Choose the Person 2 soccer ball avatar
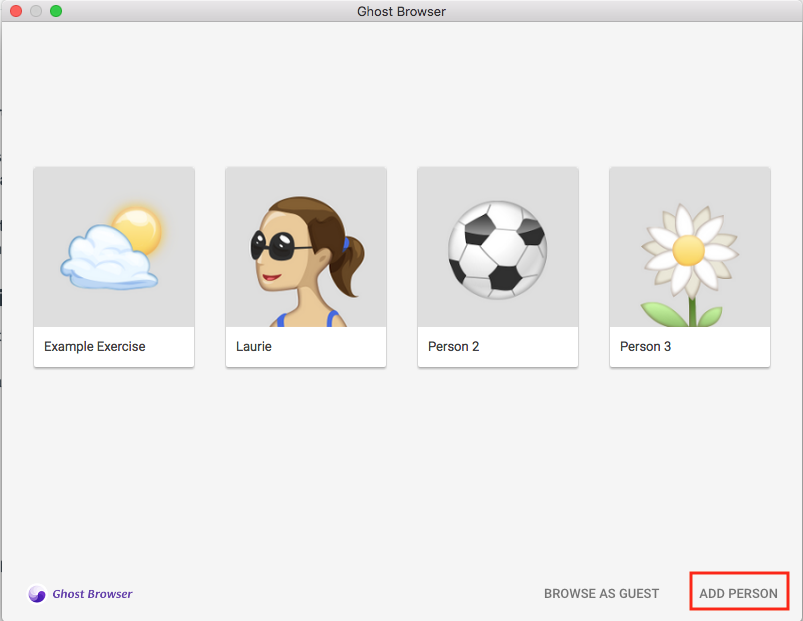803x621 pixels. (x=498, y=247)
